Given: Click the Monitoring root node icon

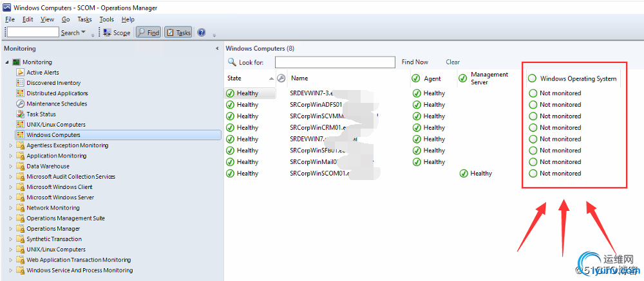Looking at the screenshot, I should click(x=16, y=62).
